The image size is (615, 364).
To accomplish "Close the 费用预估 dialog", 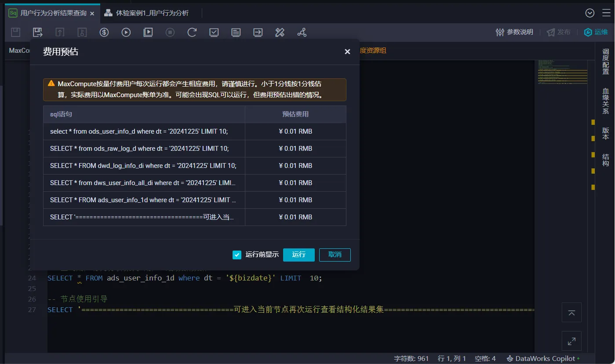I will click(347, 51).
